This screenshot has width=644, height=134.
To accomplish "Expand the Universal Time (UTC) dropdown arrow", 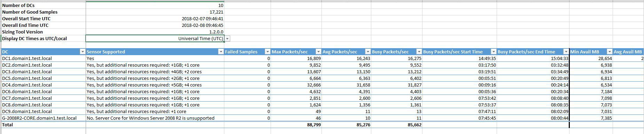I will point(227,39).
